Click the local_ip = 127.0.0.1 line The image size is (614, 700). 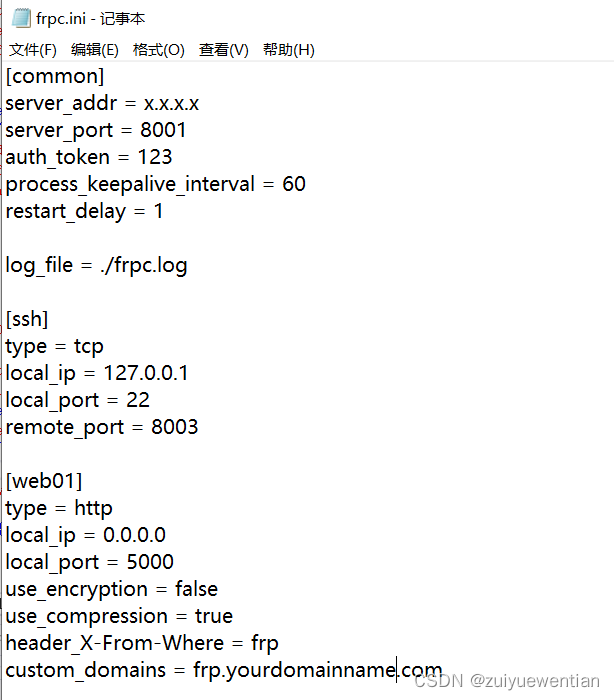[97, 373]
